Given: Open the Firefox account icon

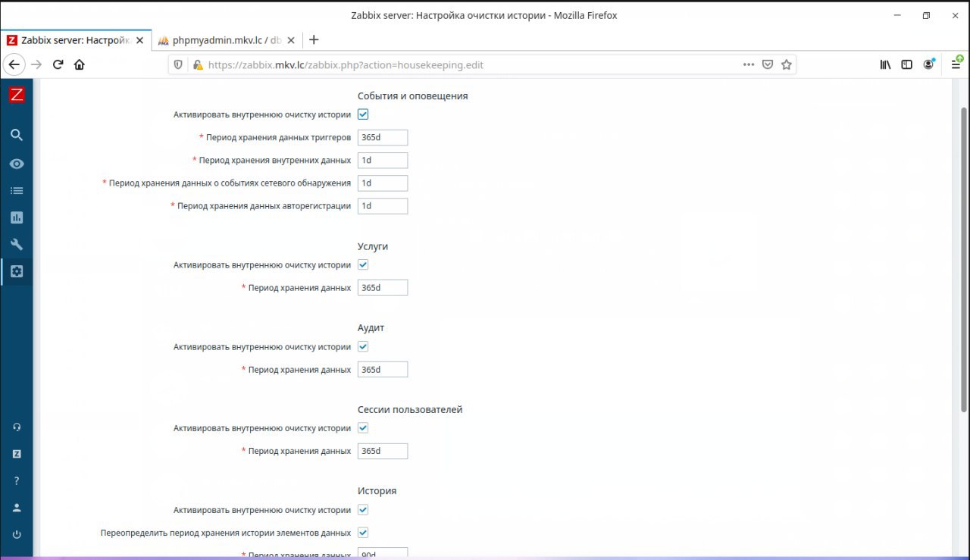Looking at the screenshot, I should point(928,65).
